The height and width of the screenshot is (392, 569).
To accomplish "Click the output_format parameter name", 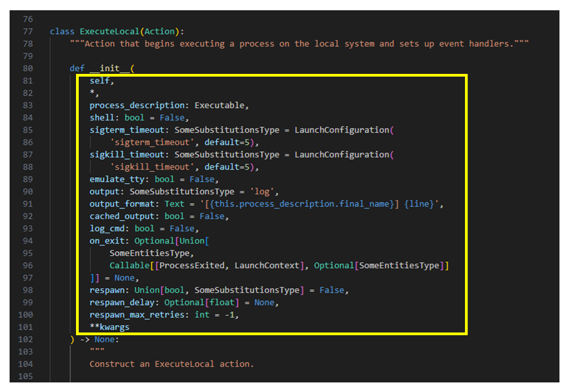I will pos(122,204).
